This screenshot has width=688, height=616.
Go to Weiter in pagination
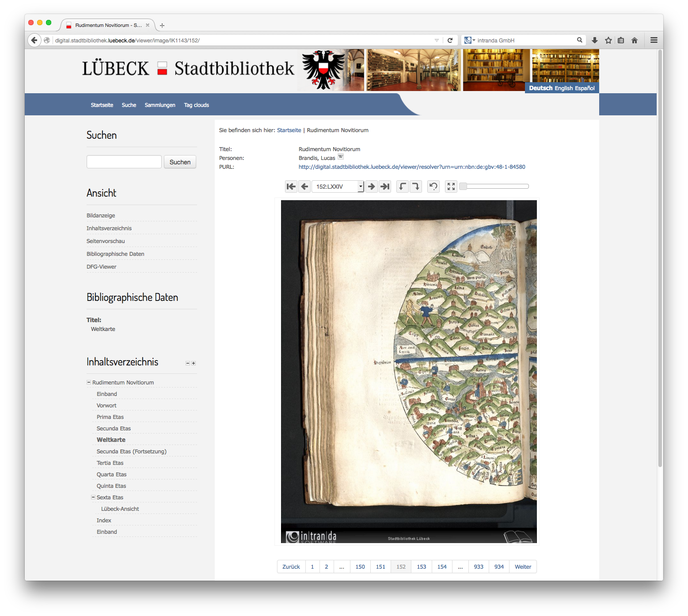tap(523, 567)
